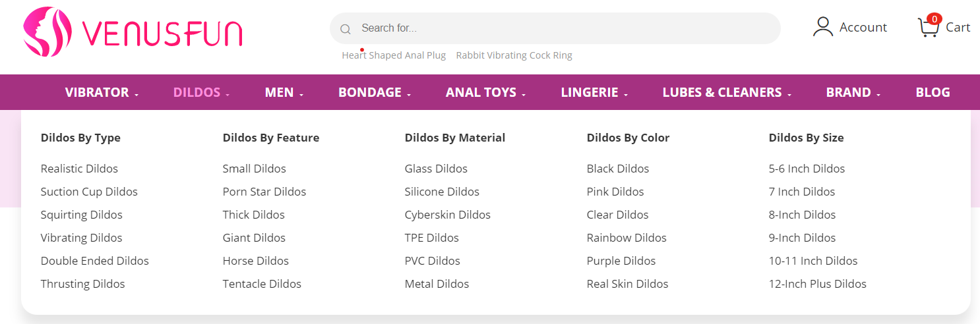Open the Lingerie menu arrow
This screenshot has width=980, height=324.
625,95
